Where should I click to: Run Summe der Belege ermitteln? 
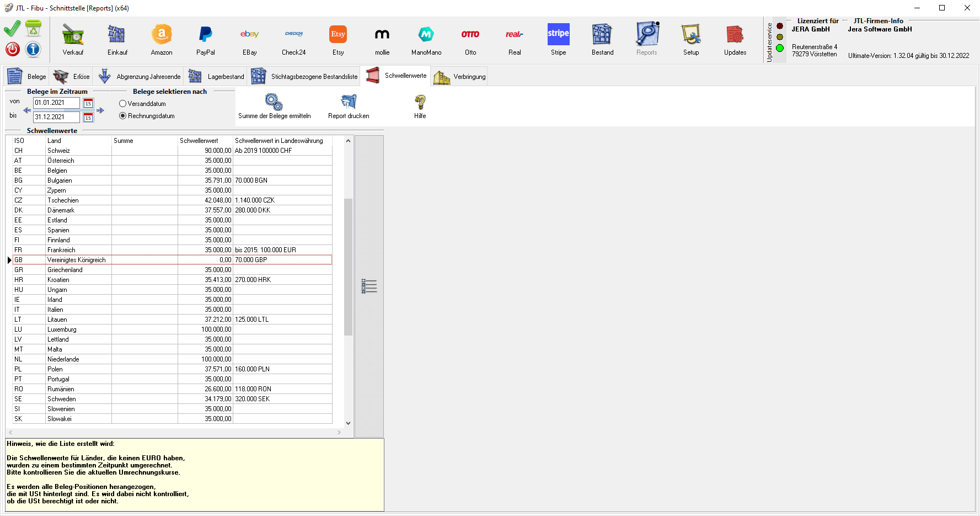(x=274, y=105)
